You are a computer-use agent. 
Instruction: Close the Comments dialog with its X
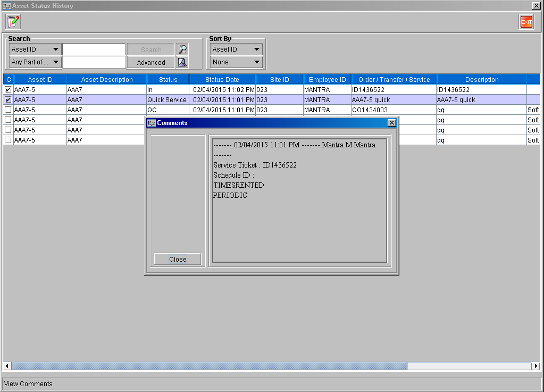pyautogui.click(x=392, y=123)
